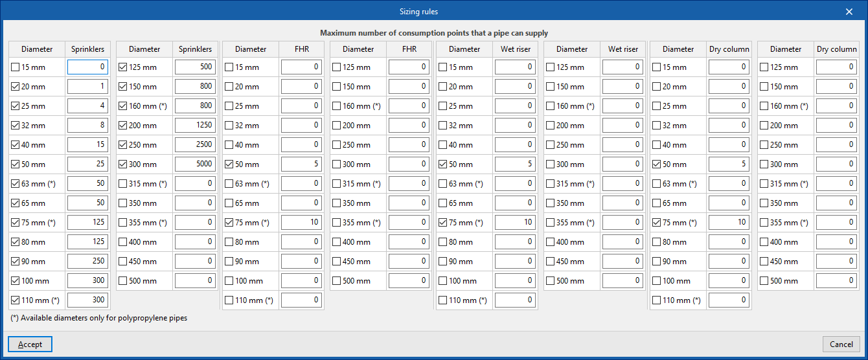This screenshot has height=360, width=868.
Task: Click Dry column field for 75 mm (*)
Action: coord(729,223)
